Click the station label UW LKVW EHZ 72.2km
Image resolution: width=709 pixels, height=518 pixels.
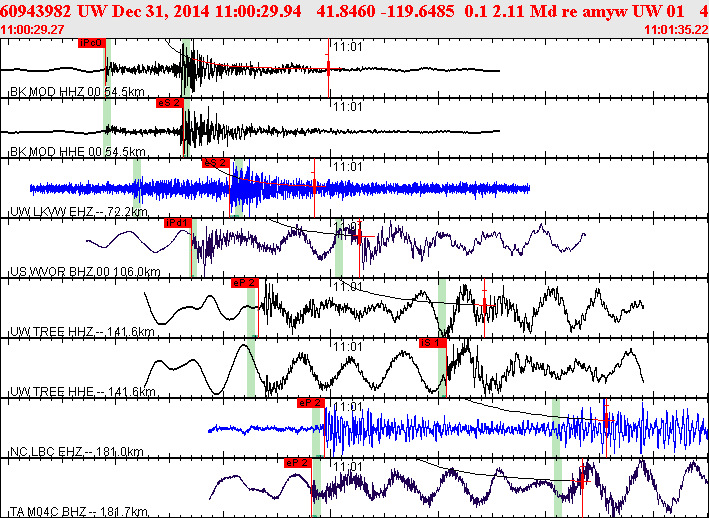pos(79,212)
